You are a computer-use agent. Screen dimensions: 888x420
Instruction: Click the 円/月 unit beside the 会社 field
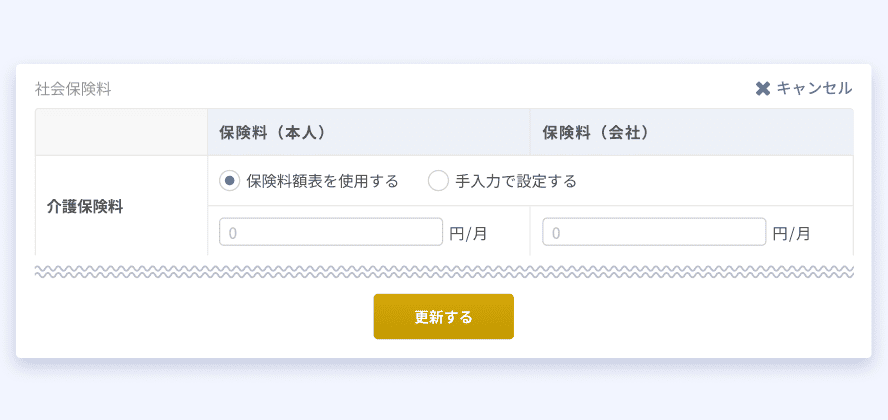click(x=792, y=233)
